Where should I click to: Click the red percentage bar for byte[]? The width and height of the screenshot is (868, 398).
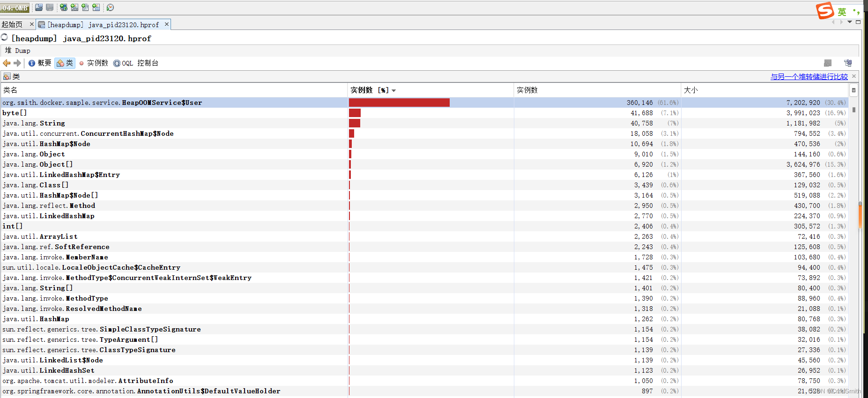(x=355, y=113)
